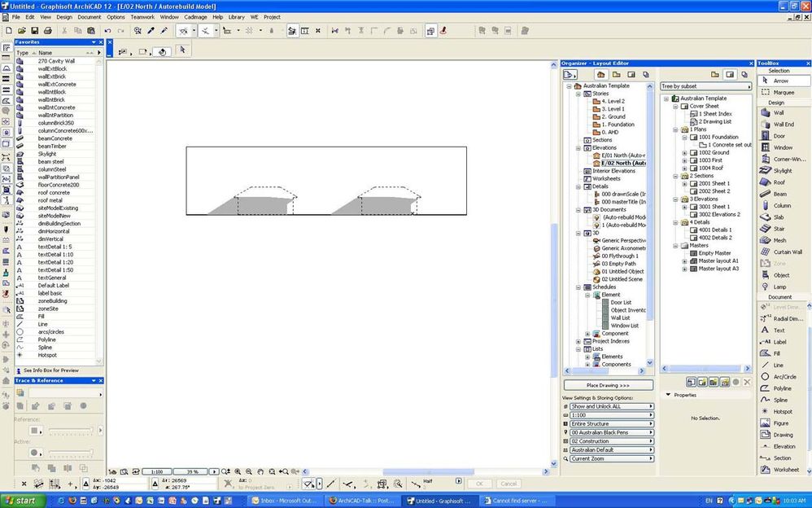The image size is (812, 508).
Task: Select the Wall tool in ToolBox
Action: click(x=778, y=113)
